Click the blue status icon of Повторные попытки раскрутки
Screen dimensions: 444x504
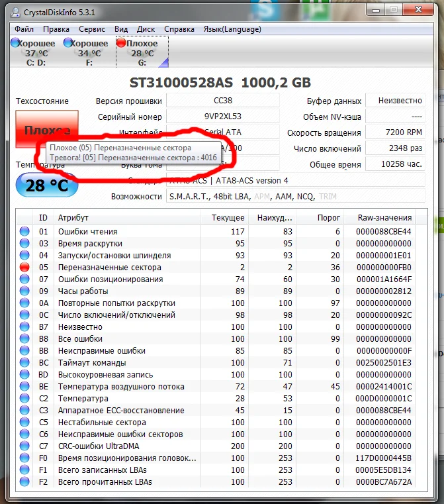coord(24,303)
